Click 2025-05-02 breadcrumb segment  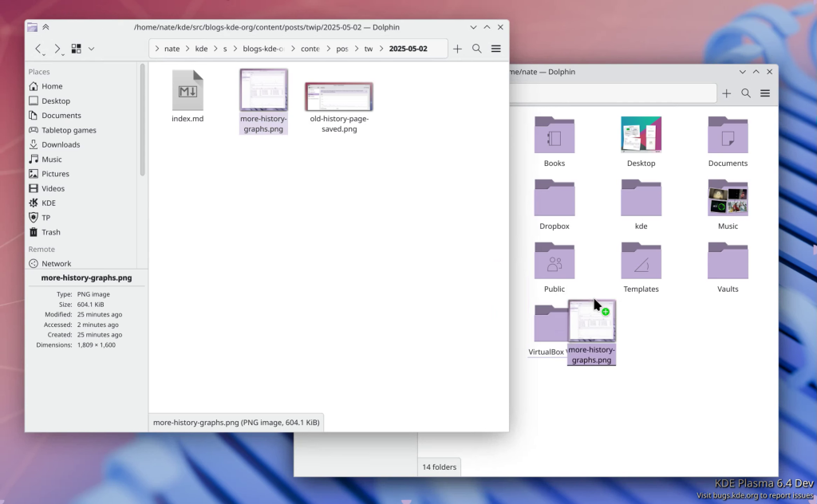[x=408, y=49]
